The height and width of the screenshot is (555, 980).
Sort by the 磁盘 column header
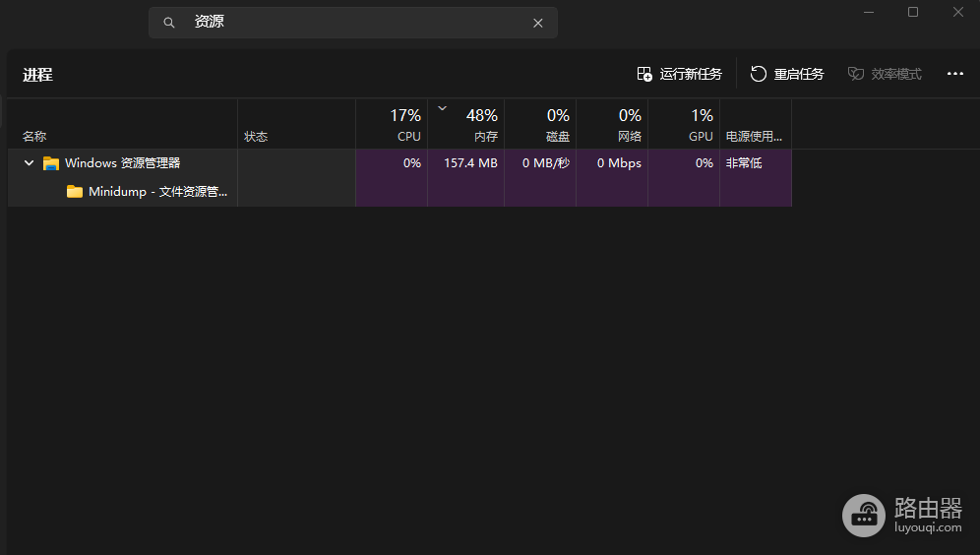point(540,124)
